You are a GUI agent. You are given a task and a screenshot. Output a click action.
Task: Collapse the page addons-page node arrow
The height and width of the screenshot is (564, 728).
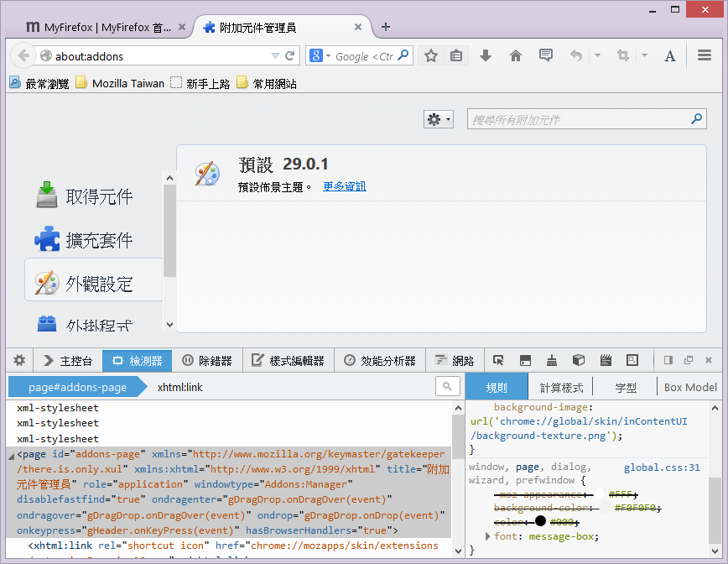[11, 455]
